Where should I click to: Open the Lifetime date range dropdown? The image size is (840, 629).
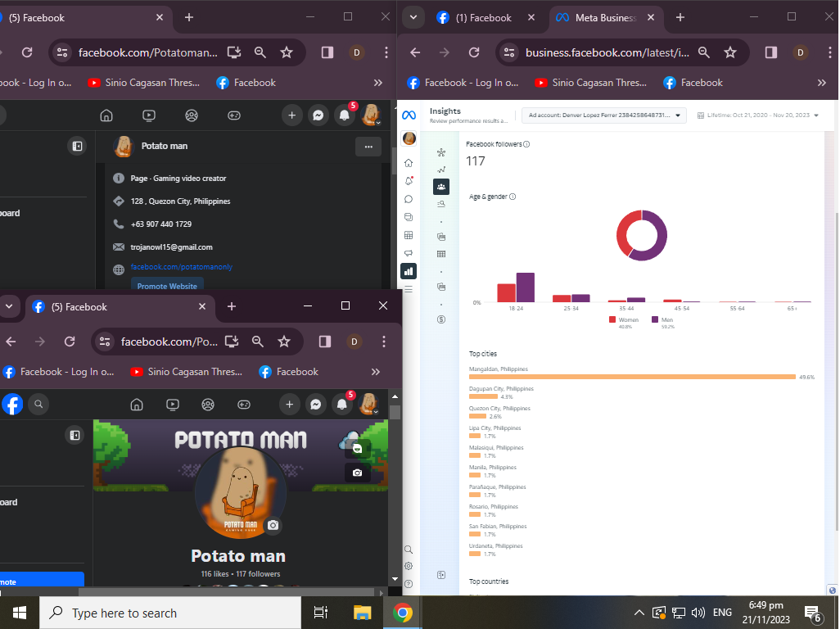[757, 115]
